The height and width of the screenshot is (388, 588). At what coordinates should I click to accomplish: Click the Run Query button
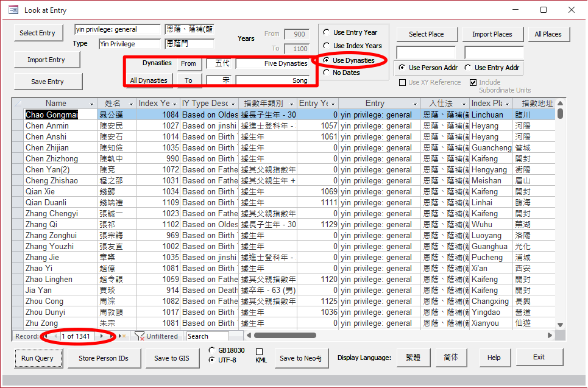(x=37, y=358)
